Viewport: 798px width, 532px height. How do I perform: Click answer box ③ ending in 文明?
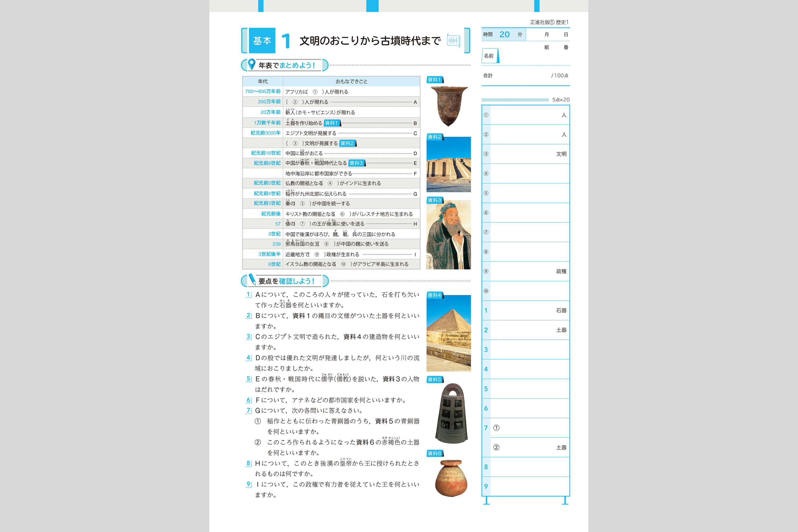pos(530,154)
